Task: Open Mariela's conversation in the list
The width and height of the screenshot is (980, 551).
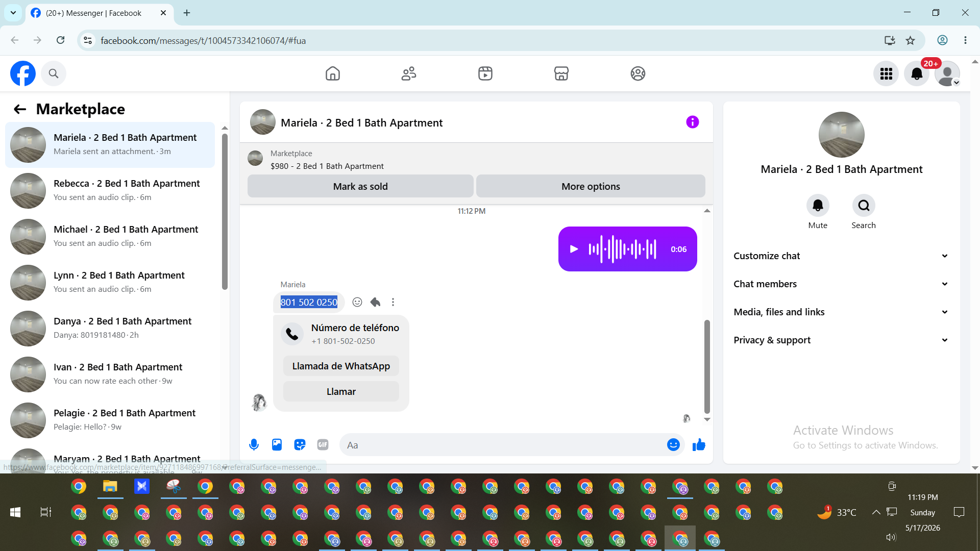Action: point(110,145)
